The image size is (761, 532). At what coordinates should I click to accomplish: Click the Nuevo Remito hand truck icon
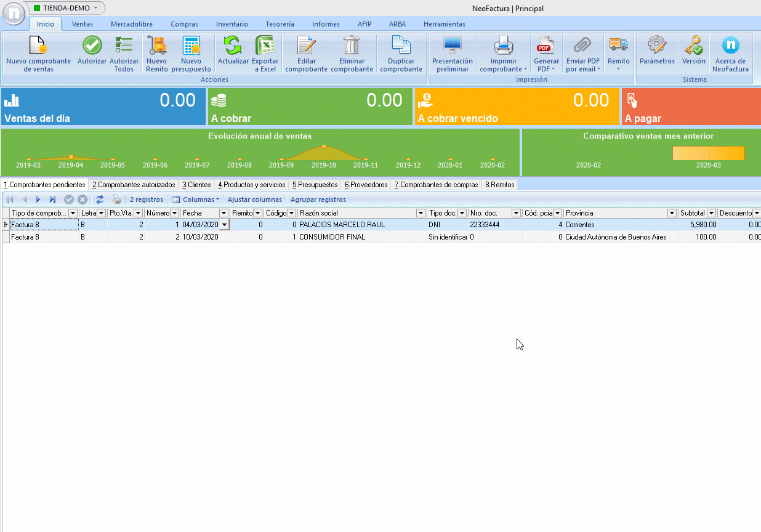[157, 46]
